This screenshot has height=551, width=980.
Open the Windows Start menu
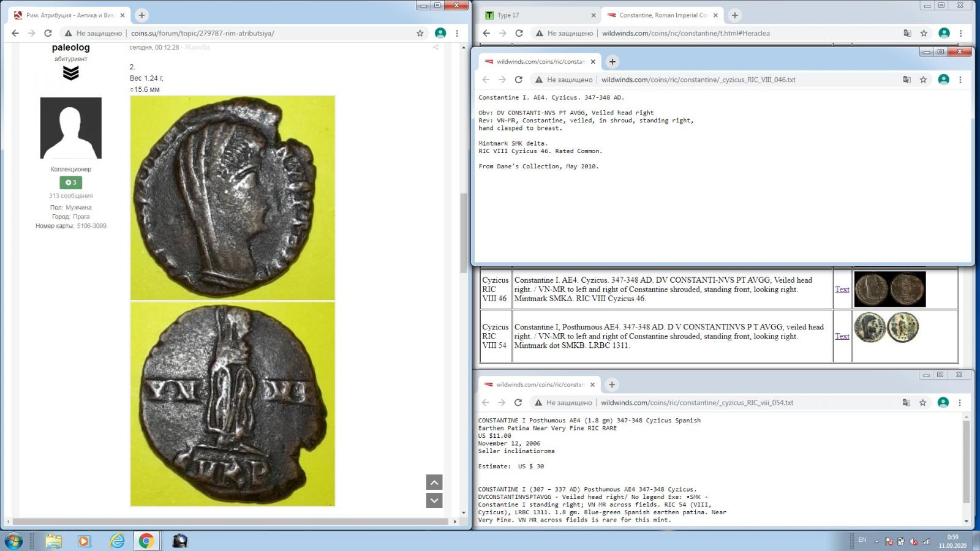coord(13,541)
